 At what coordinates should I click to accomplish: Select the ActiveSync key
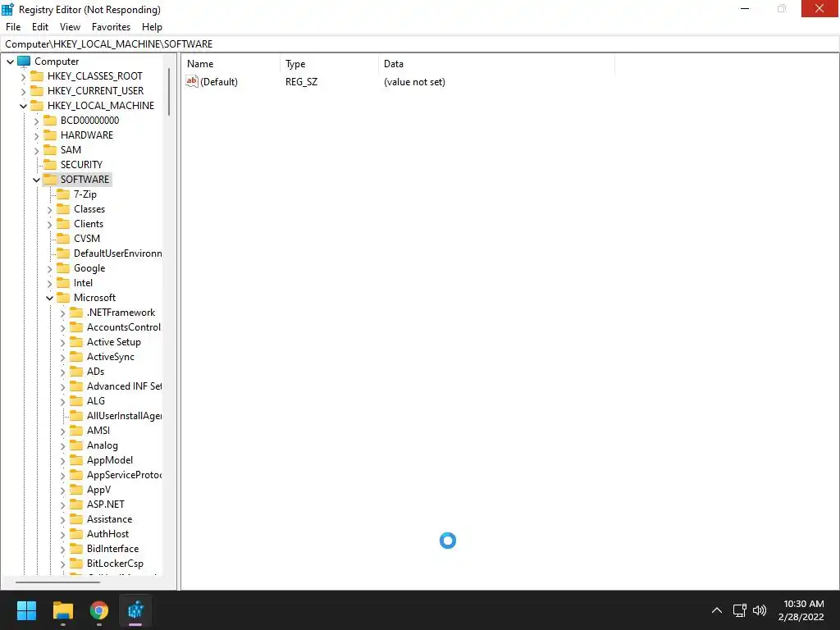tap(111, 357)
